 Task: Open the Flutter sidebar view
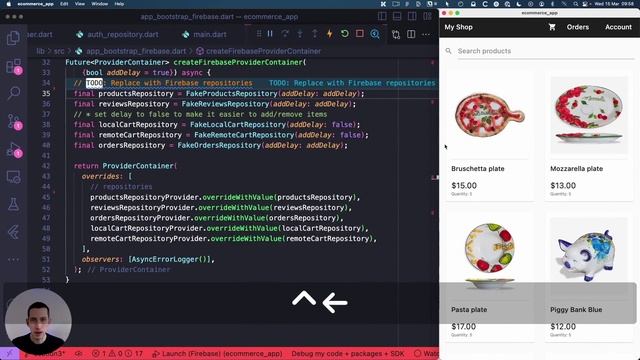[x=13, y=232]
